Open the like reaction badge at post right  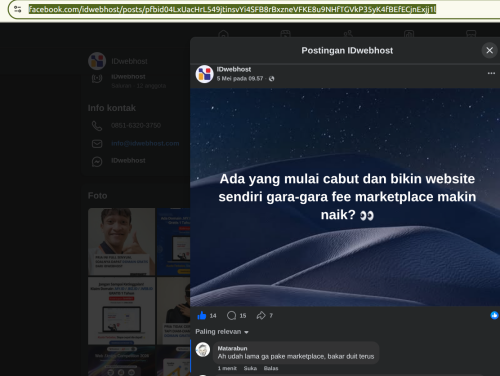tap(494, 315)
